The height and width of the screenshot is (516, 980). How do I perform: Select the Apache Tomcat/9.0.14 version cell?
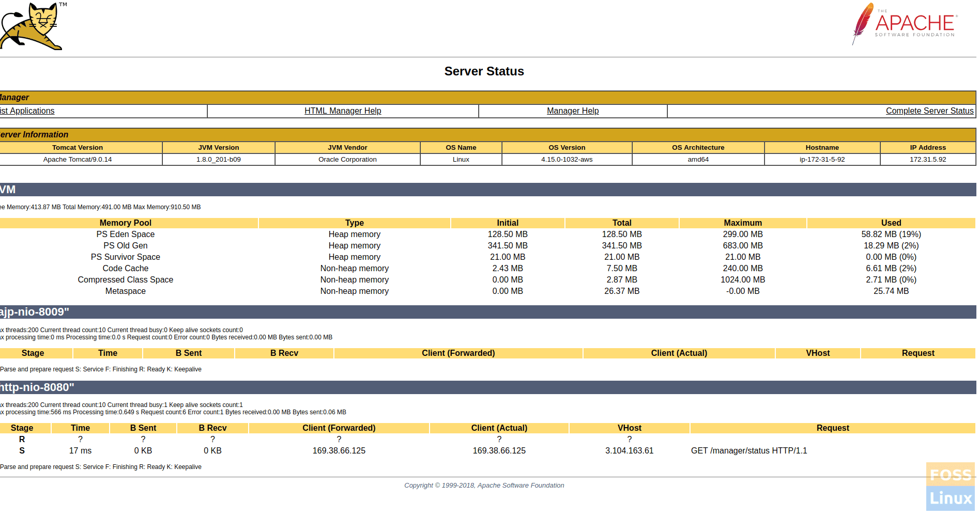coord(78,160)
